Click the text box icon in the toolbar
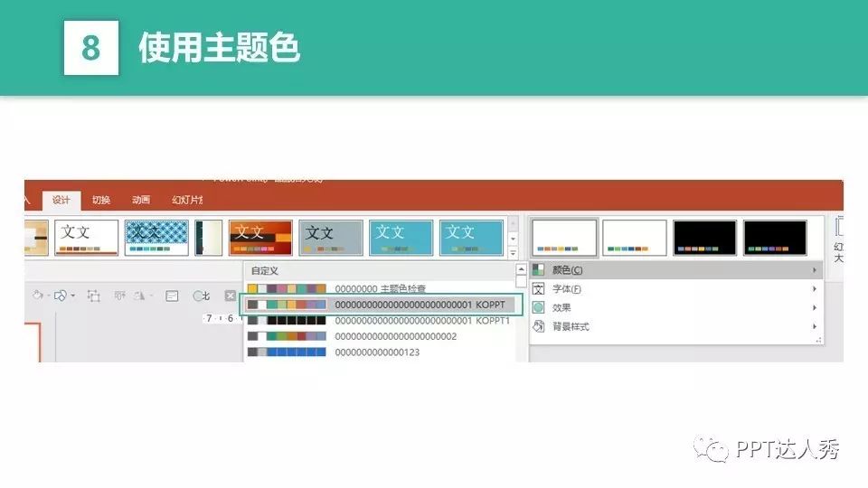The height and width of the screenshot is (488, 868). click(x=173, y=296)
